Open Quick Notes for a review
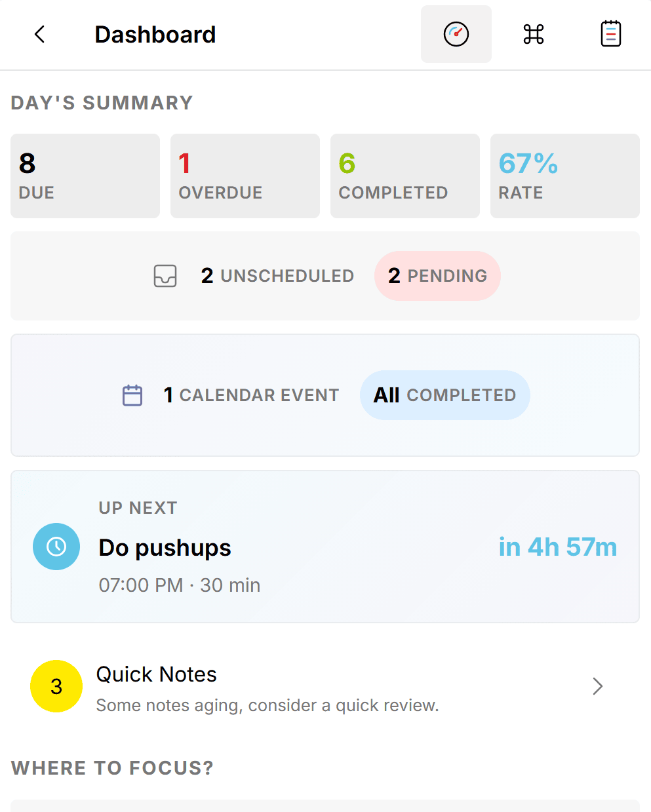The width and height of the screenshot is (651, 812). tap(156, 674)
